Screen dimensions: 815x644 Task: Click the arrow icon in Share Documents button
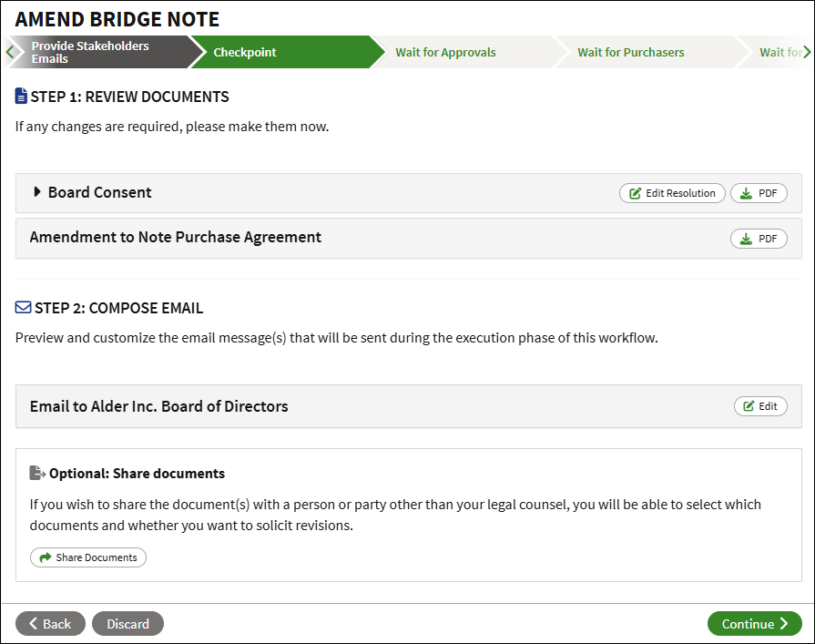point(46,557)
